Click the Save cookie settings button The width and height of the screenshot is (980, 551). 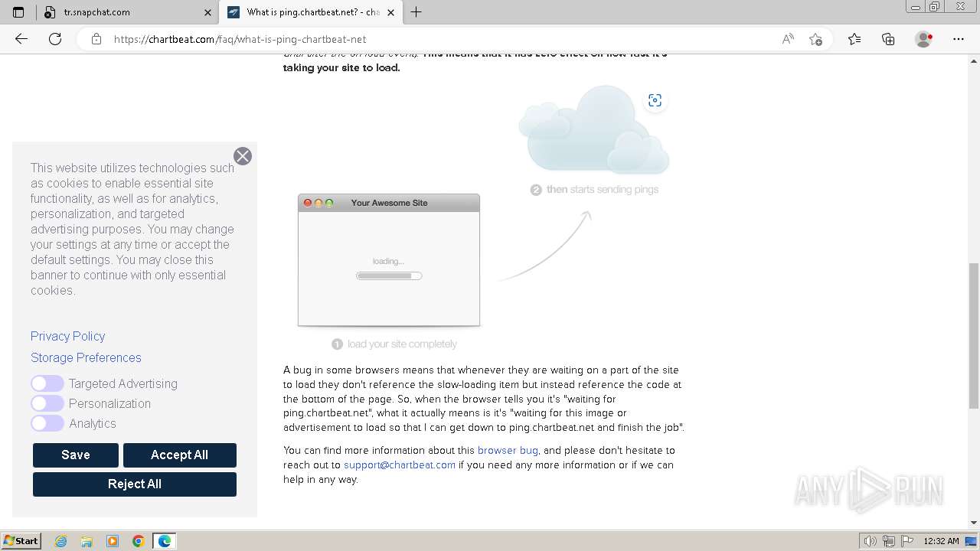tap(76, 455)
